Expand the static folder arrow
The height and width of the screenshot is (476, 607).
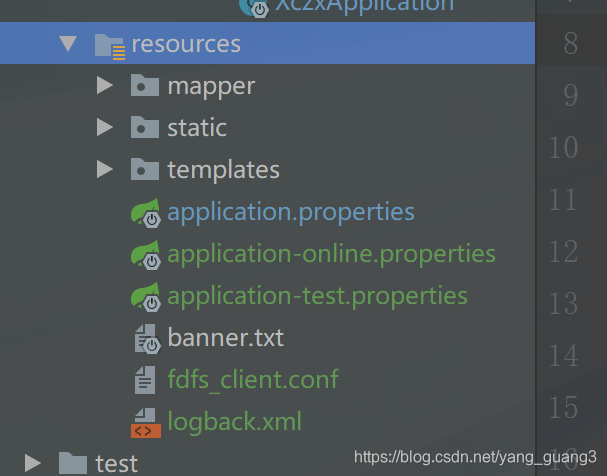104,128
